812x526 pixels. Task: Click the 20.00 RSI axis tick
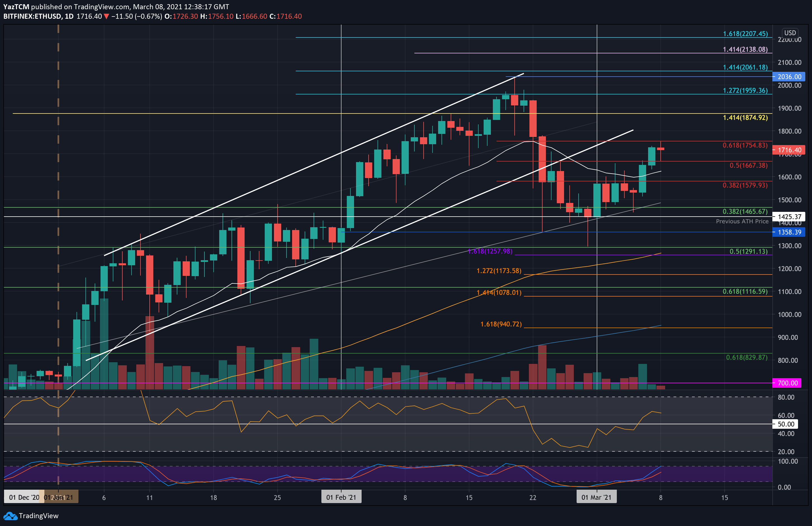tap(786, 452)
